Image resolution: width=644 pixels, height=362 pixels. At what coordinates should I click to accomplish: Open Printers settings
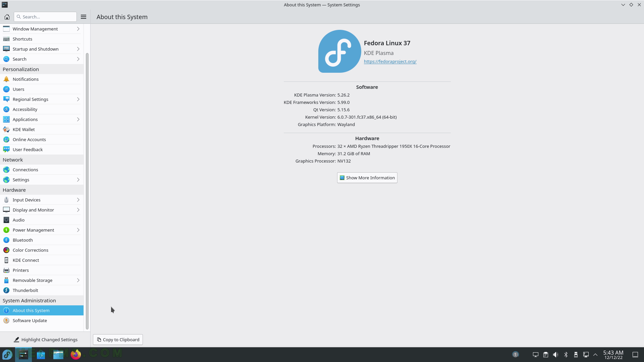pos(42,270)
